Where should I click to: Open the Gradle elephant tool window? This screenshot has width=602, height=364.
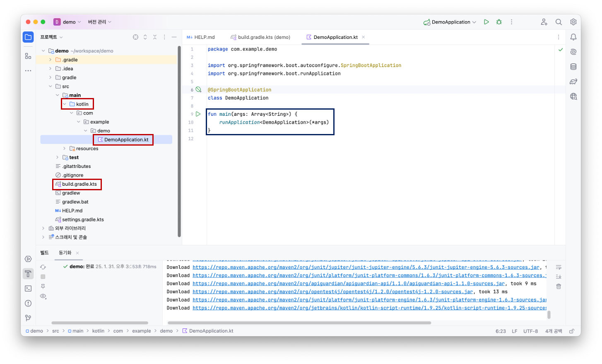573,81
